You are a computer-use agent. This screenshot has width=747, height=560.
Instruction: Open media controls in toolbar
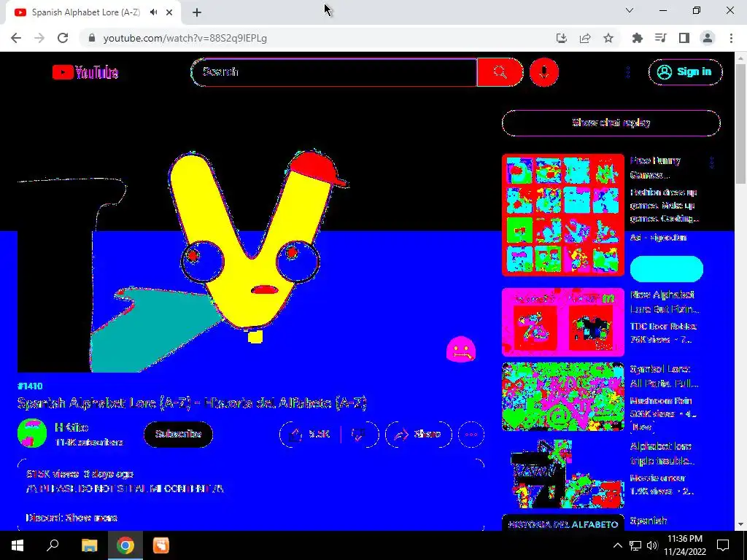[660, 38]
